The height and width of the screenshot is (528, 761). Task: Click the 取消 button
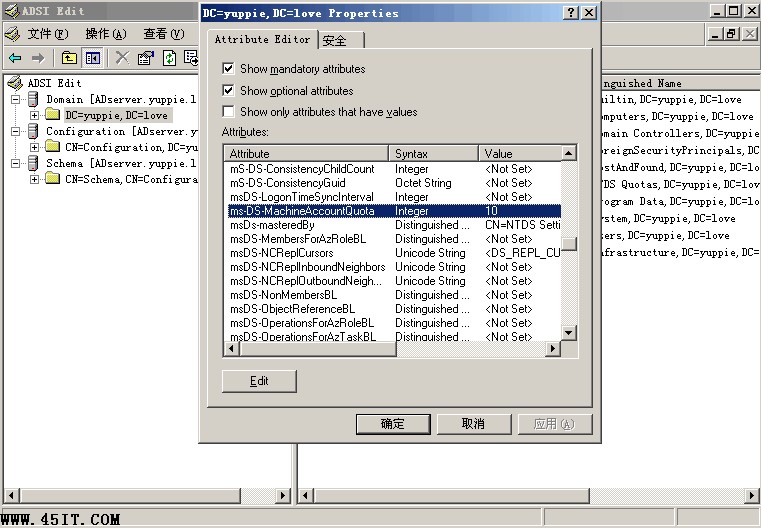(474, 424)
